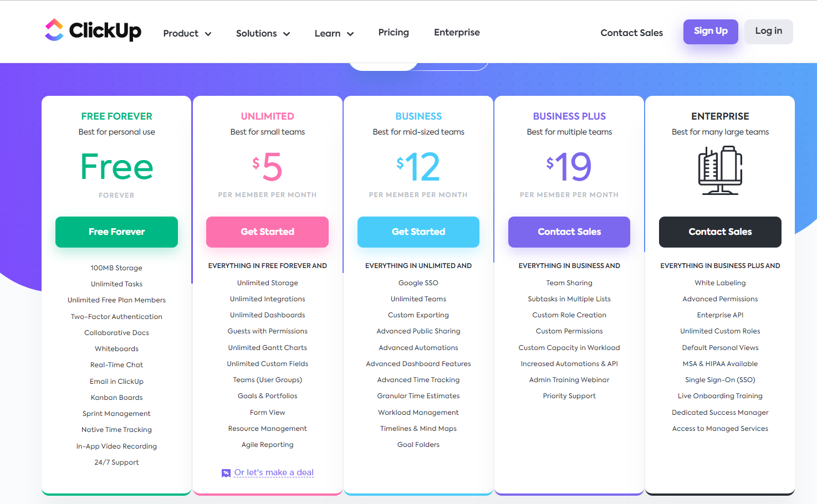817x504 pixels.
Task: Click 'Unlimited Tasks' feature
Action: (116, 284)
